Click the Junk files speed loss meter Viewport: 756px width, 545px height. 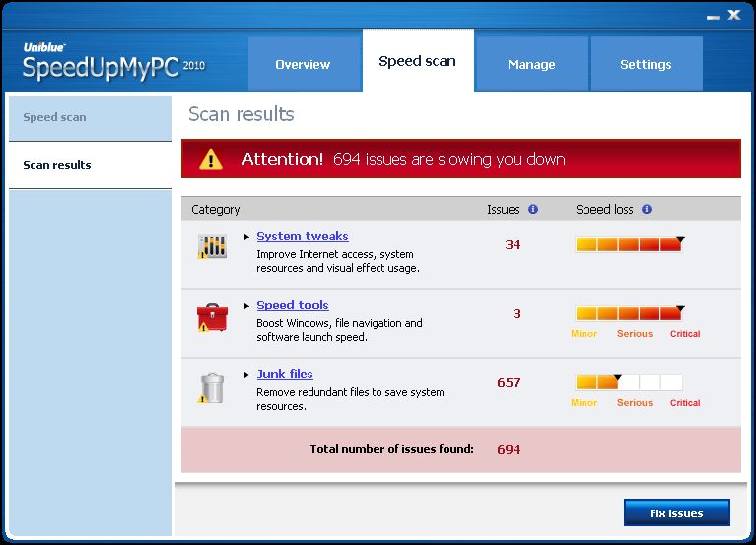point(629,382)
